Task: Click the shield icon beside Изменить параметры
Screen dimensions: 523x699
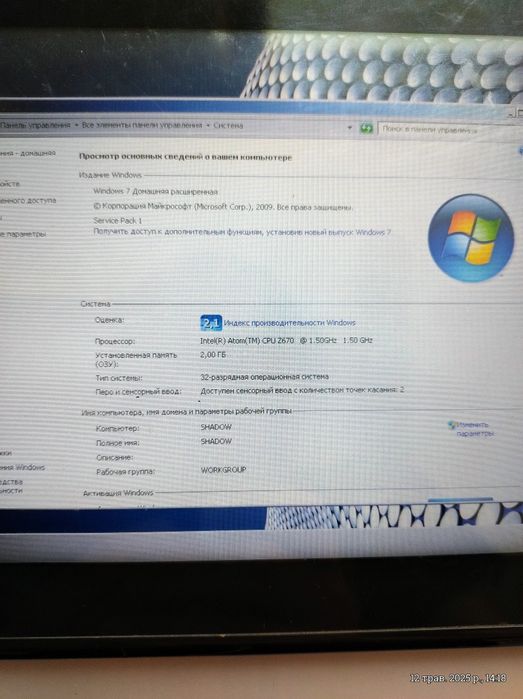Action: 452,425
